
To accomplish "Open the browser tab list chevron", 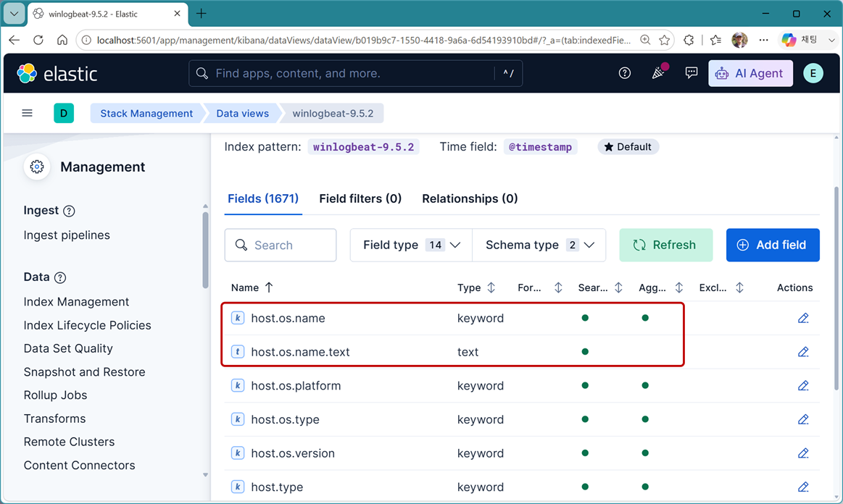I will coord(14,14).
